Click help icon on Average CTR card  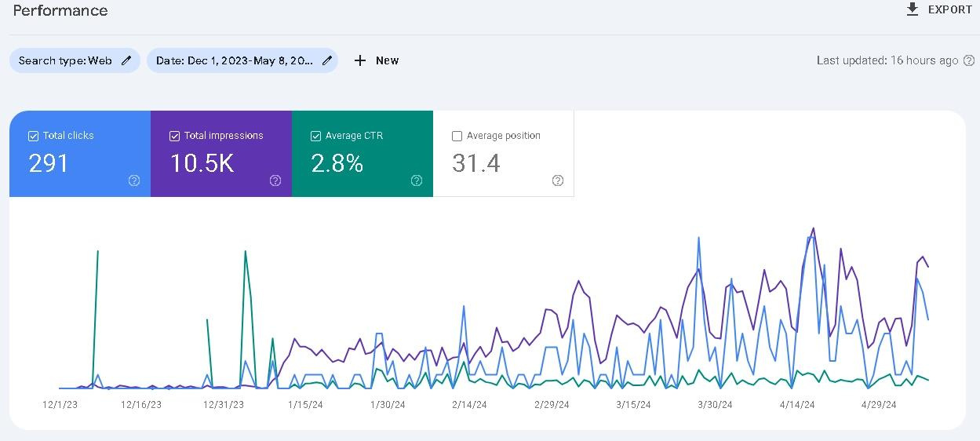tap(417, 180)
